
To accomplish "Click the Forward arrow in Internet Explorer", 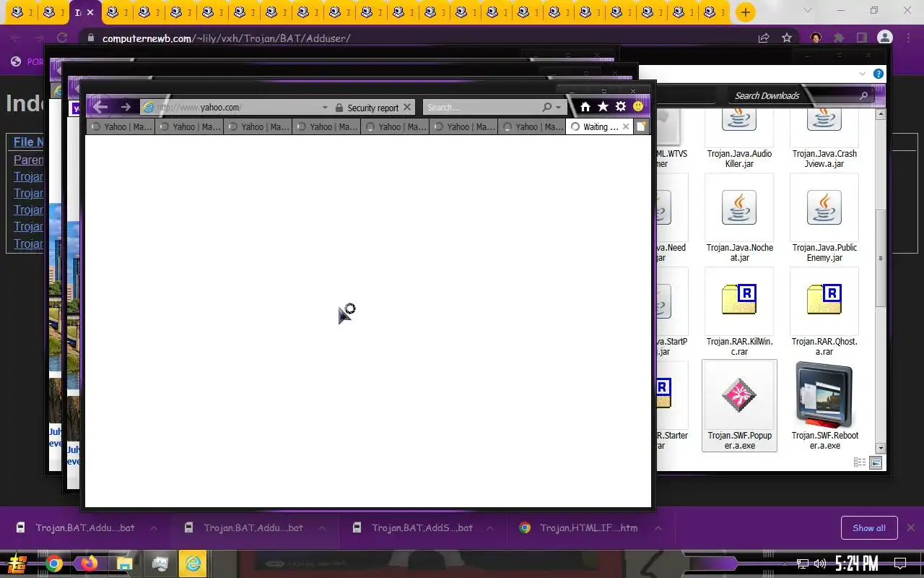I will (x=126, y=107).
